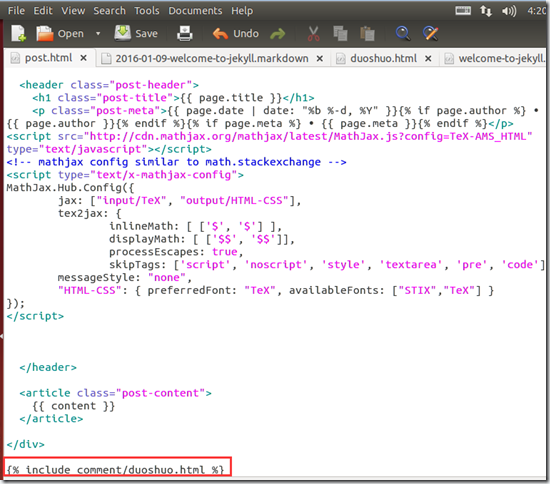
Task: Click the Open folder icon
Action: click(x=45, y=33)
